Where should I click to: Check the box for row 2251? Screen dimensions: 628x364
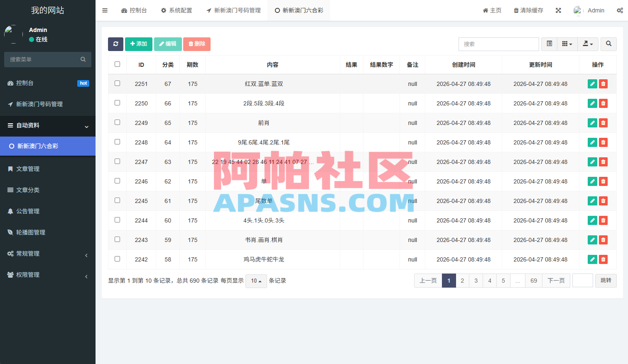pyautogui.click(x=117, y=83)
